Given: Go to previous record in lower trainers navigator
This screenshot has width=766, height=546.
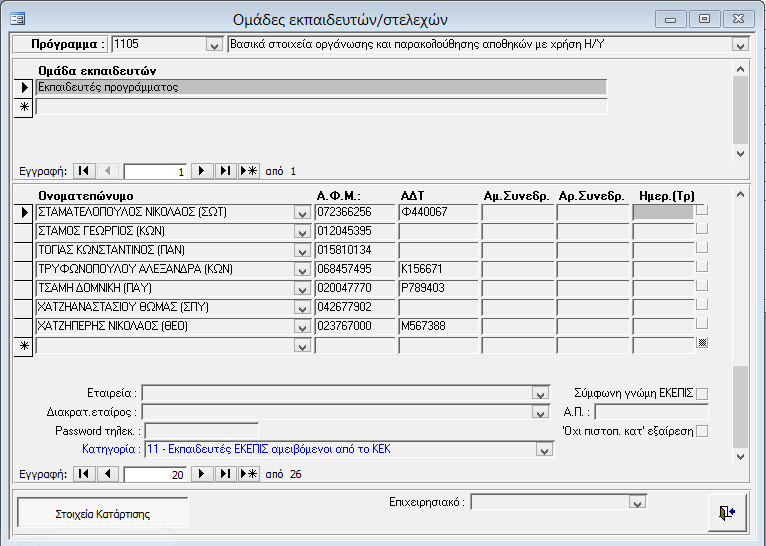Looking at the screenshot, I should [x=109, y=474].
